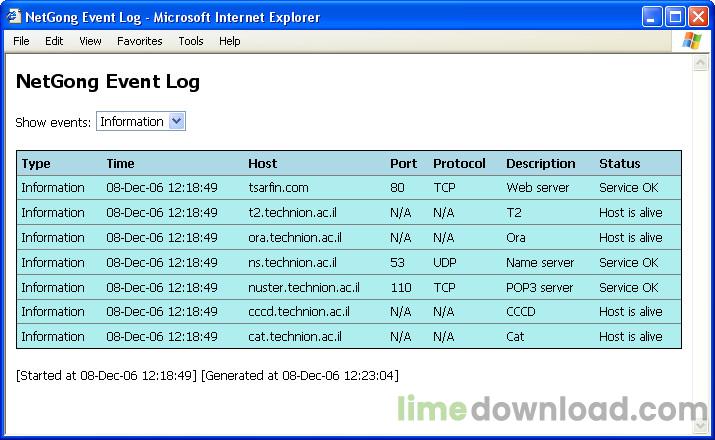
Task: Select the ora.technion.ac.il host cell
Action: coord(295,238)
